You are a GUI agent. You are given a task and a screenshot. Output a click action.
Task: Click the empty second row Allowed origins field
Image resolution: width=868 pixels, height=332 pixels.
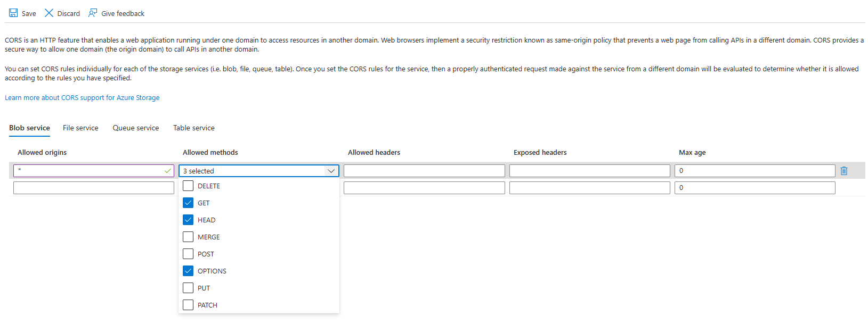click(x=94, y=188)
